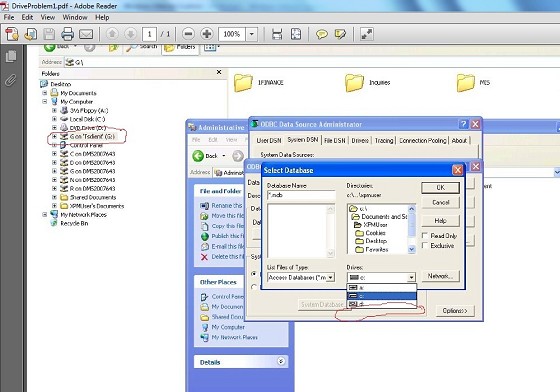The height and width of the screenshot is (392, 560).
Task: Switch to the Connection Pooling tab
Action: [x=422, y=141]
